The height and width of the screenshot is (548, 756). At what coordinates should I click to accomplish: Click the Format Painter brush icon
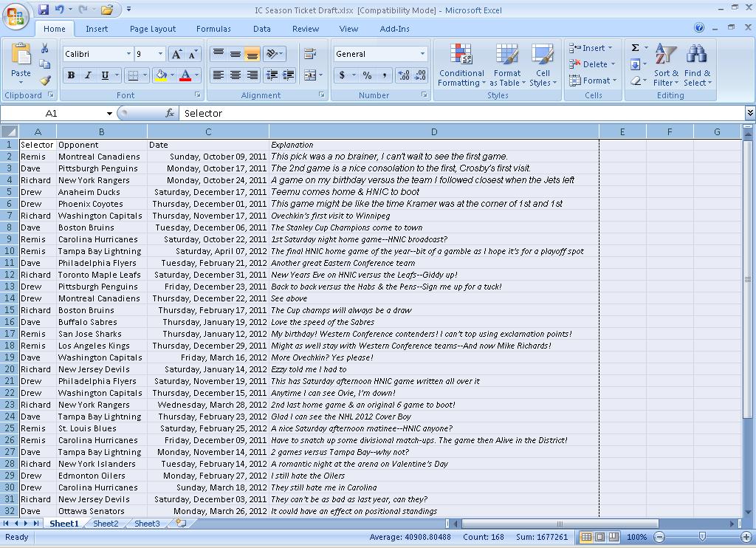click(45, 81)
